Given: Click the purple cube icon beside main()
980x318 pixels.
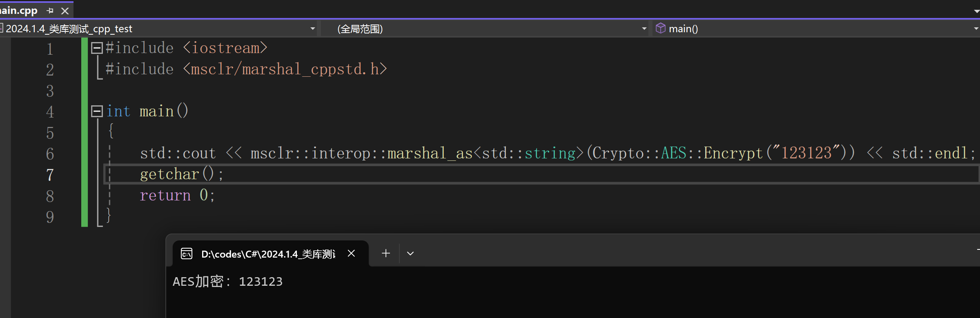Looking at the screenshot, I should click(660, 28).
